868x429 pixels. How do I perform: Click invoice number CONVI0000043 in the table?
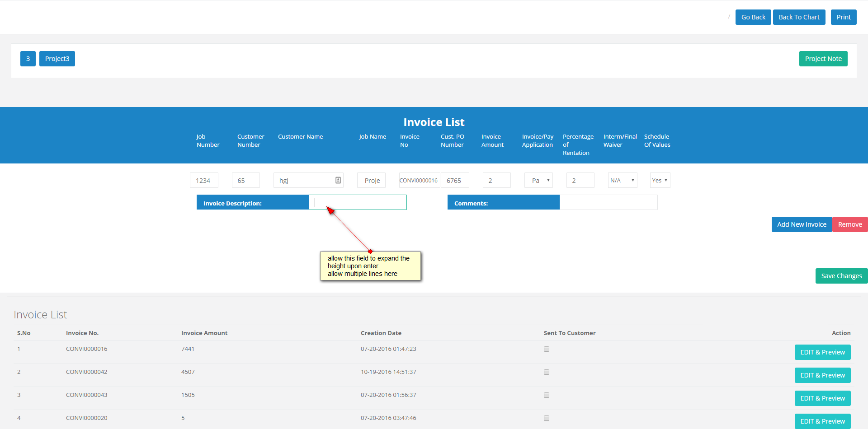tap(87, 395)
